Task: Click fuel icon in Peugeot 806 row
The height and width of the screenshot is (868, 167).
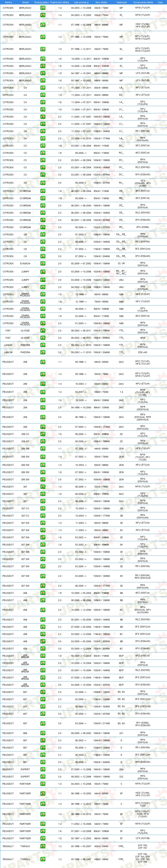Action: 42,733
